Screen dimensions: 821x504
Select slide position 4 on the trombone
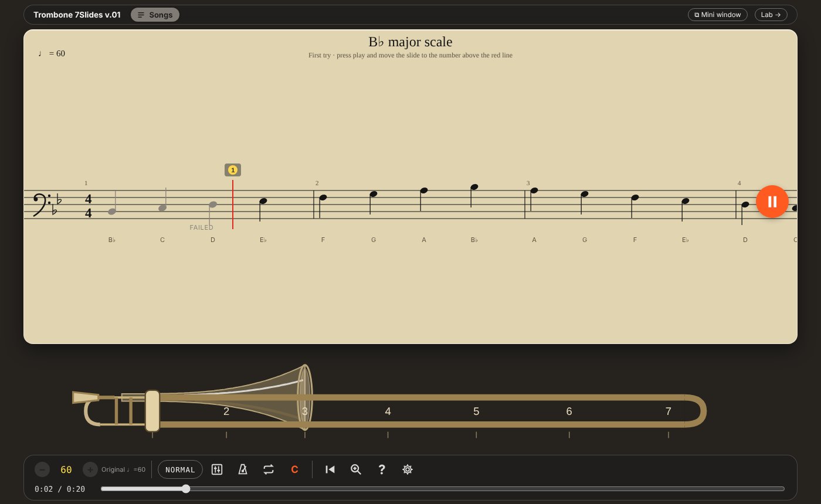coord(388,411)
